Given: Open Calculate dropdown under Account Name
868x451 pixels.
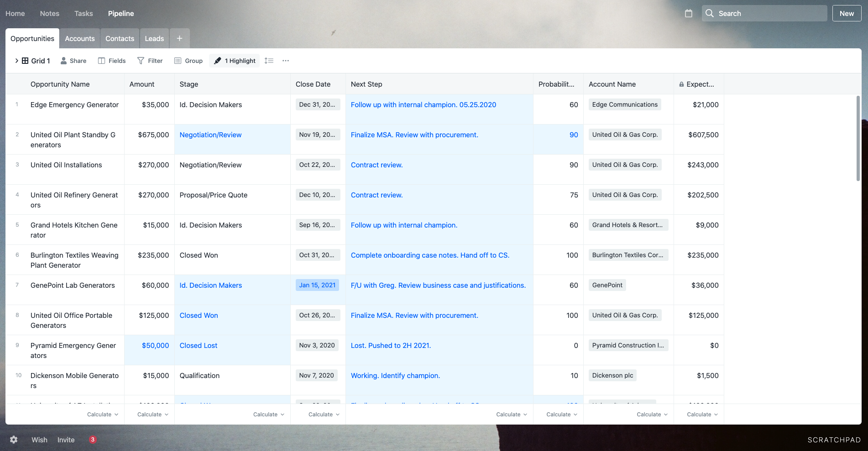Looking at the screenshot, I should pyautogui.click(x=652, y=415).
